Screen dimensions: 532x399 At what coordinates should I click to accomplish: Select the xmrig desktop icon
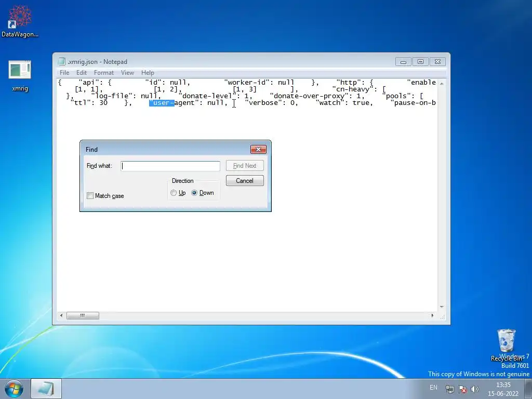tap(20, 76)
